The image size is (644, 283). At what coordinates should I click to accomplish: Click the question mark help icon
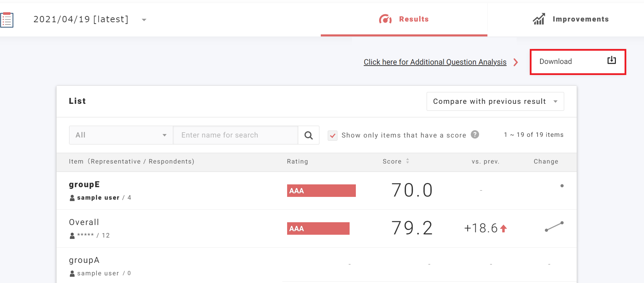[475, 134]
